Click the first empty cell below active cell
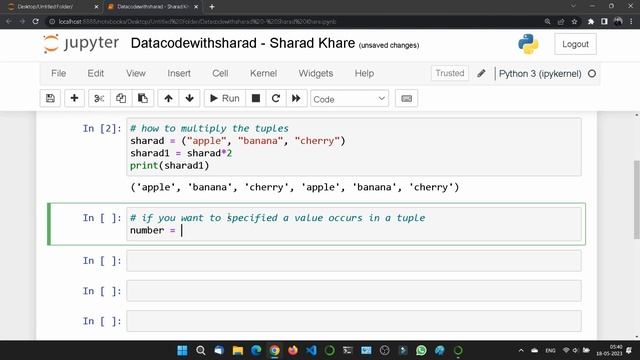 354,261
